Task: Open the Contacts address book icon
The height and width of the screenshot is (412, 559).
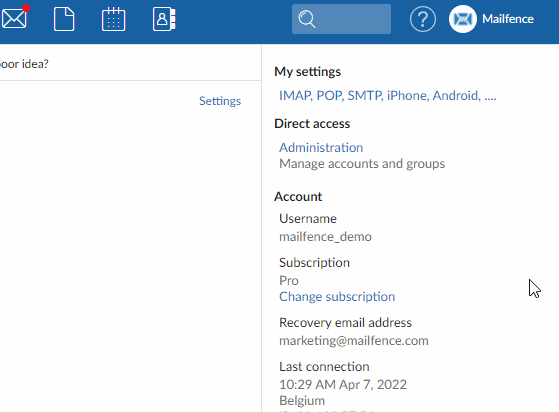Action: (x=164, y=19)
